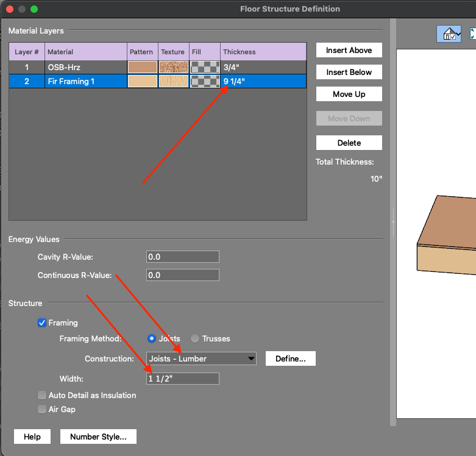Click the OSB-Hrz pattern swatch
Viewport: 476px width, 456px height.
point(143,67)
